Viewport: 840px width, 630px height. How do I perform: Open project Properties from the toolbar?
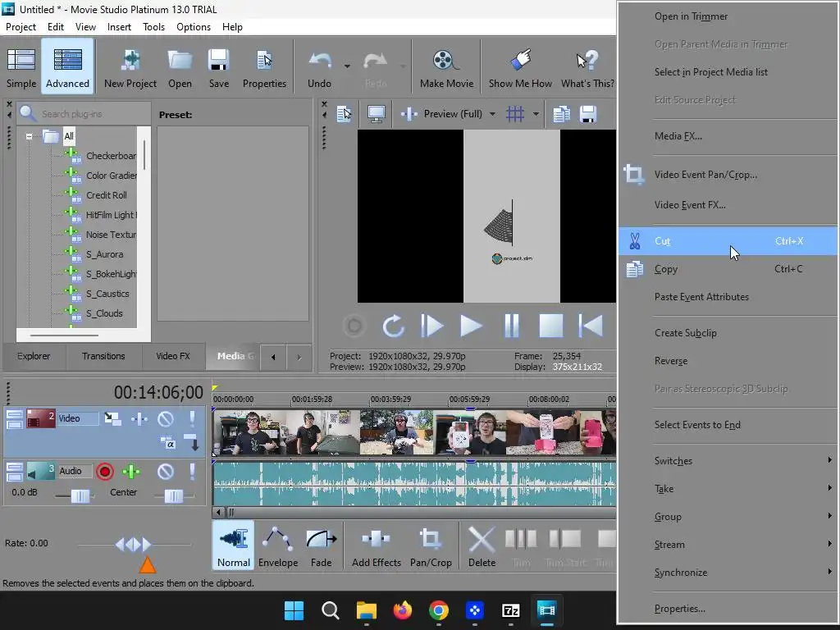click(x=264, y=67)
